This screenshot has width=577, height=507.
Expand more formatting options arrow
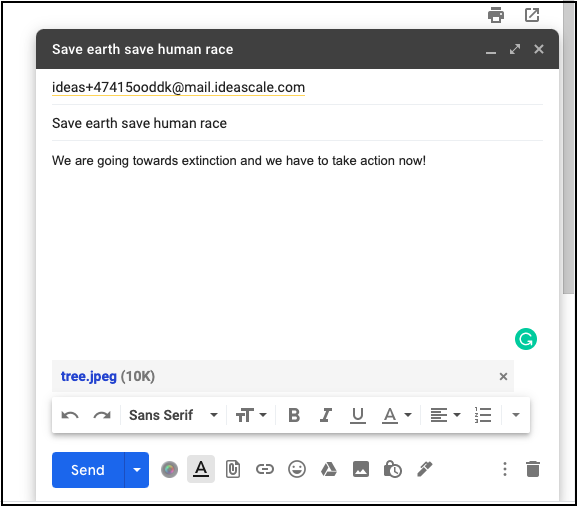point(516,415)
